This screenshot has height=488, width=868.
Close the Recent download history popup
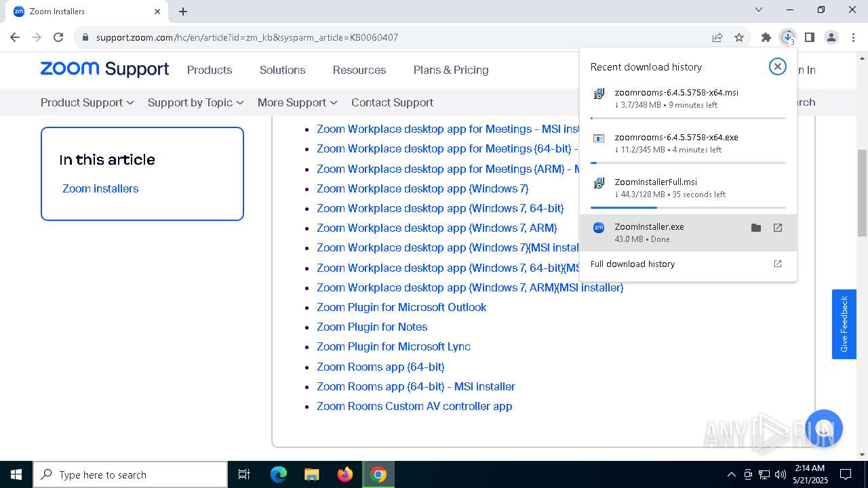777,66
